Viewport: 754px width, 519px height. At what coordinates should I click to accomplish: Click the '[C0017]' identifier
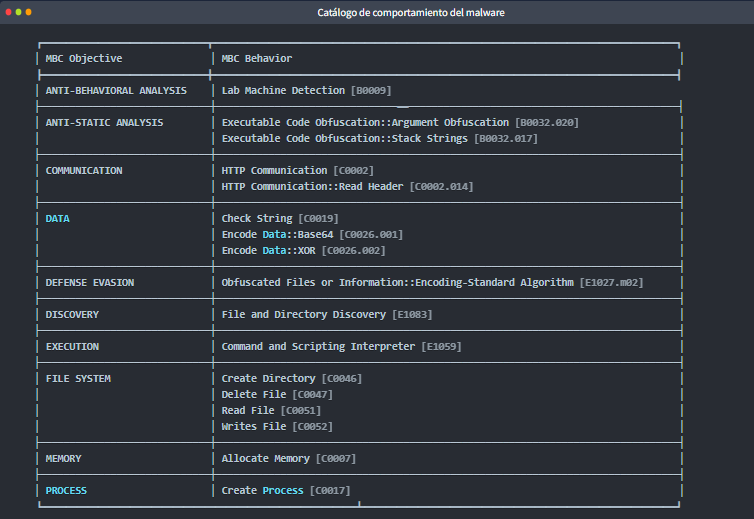click(x=330, y=491)
